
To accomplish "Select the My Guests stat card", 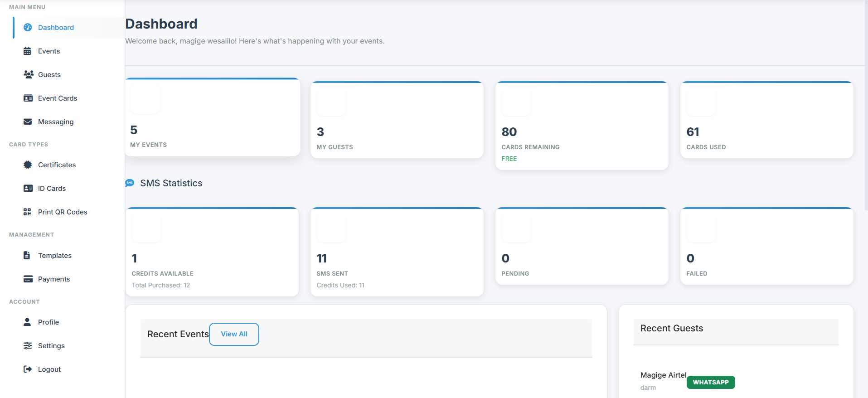I will pyautogui.click(x=397, y=120).
